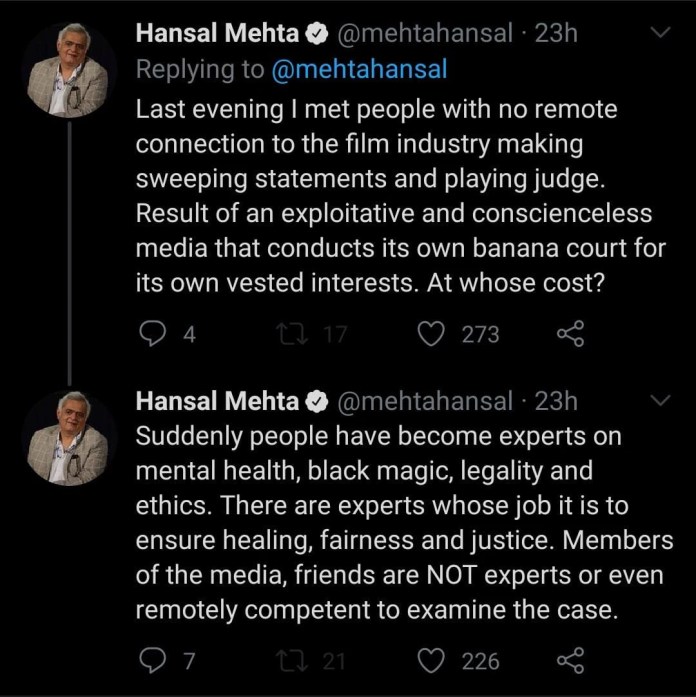Share the mental health experts tweet
The image size is (696, 697).
(x=569, y=661)
